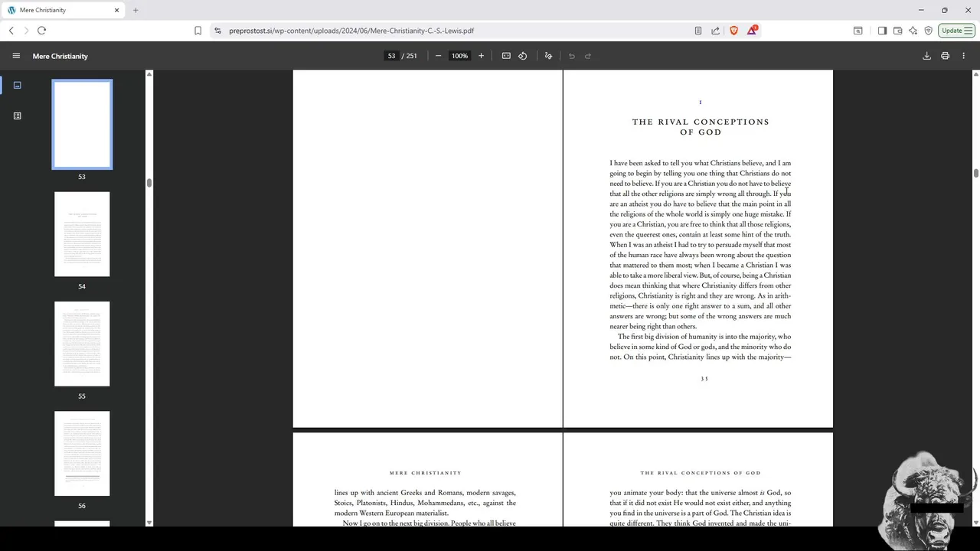Toggle the browser sidebar panel
Image resolution: width=980 pixels, height=551 pixels.
882,31
